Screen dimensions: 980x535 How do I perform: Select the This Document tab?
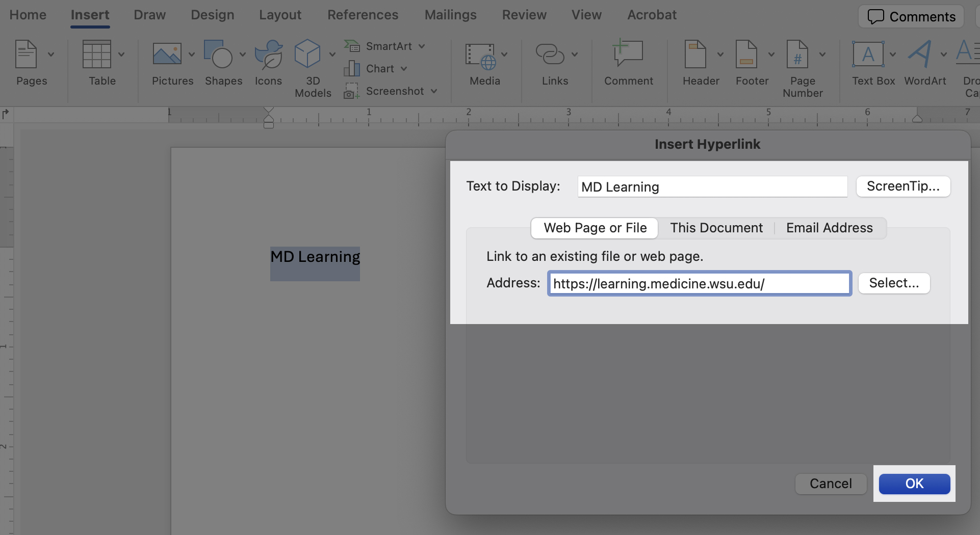(x=716, y=228)
